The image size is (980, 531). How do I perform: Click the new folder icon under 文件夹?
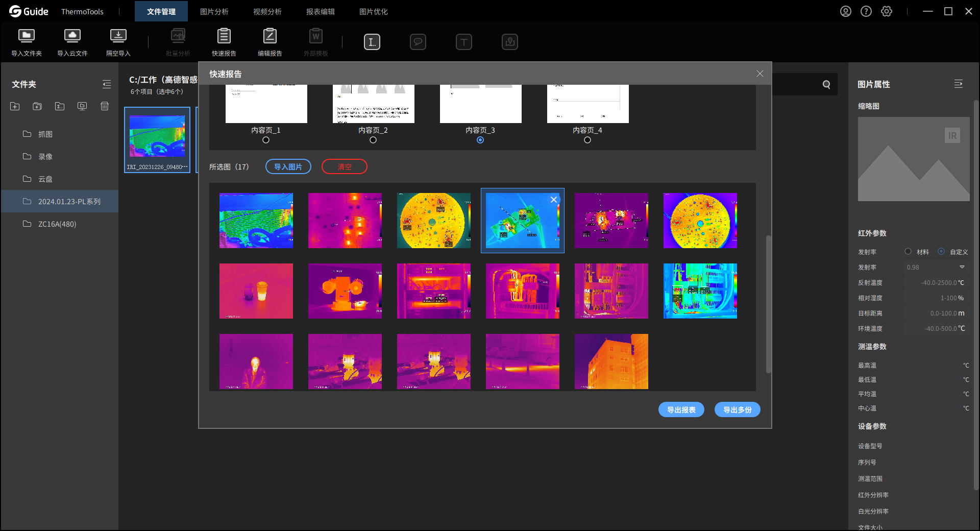pyautogui.click(x=15, y=106)
